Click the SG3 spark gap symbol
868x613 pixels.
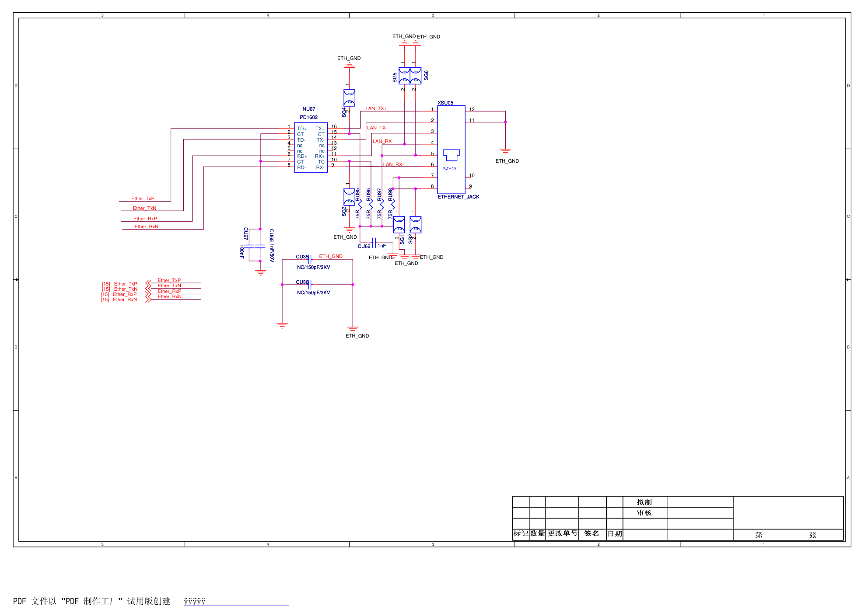pos(349,197)
